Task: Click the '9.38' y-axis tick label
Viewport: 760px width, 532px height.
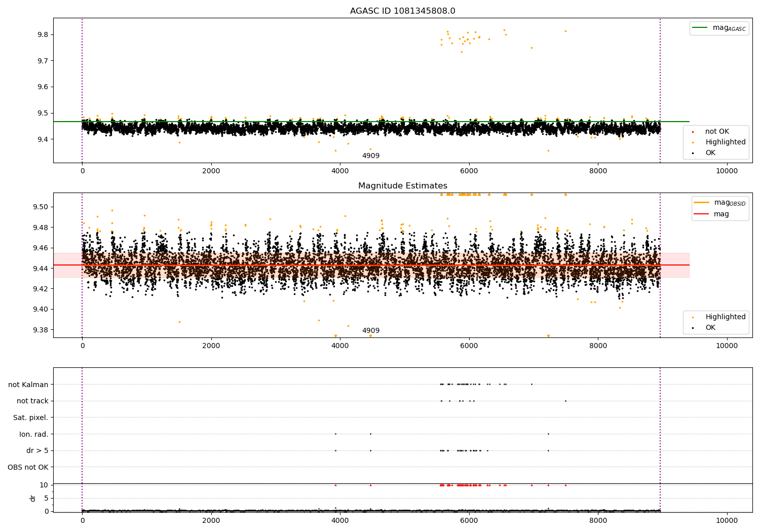Action: click(41, 330)
